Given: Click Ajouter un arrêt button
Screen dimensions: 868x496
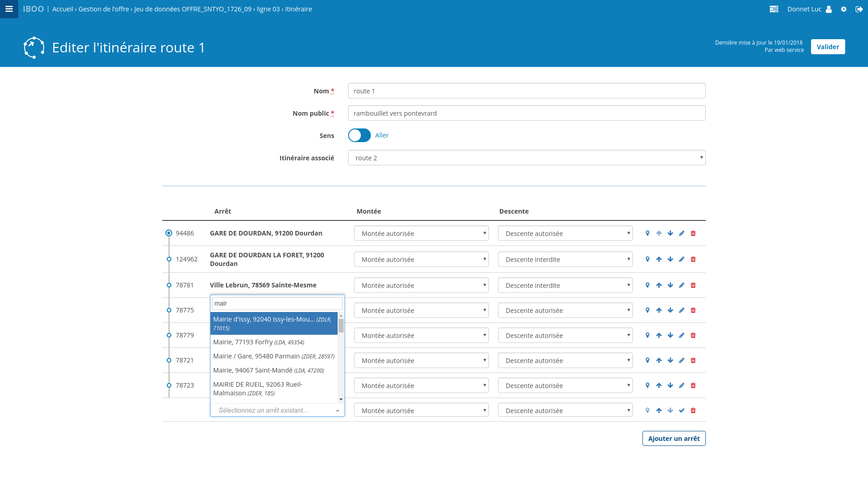Looking at the screenshot, I should coord(673,439).
